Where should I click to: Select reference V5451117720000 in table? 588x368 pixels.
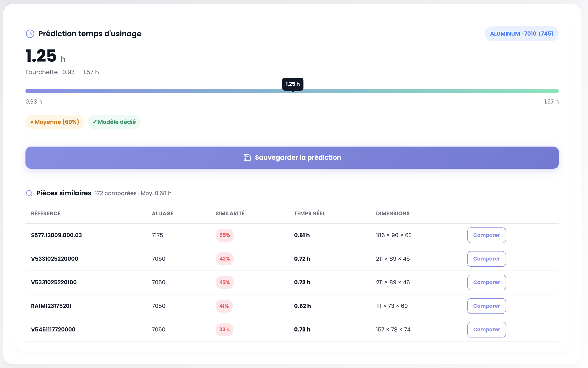click(53, 330)
